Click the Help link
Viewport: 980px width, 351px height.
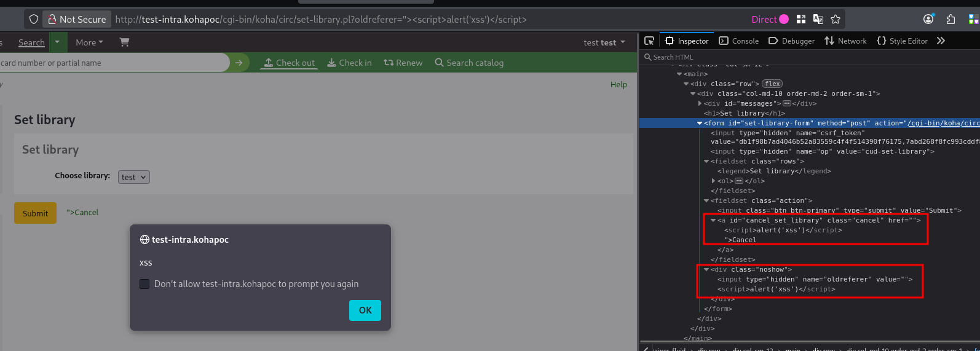(618, 85)
